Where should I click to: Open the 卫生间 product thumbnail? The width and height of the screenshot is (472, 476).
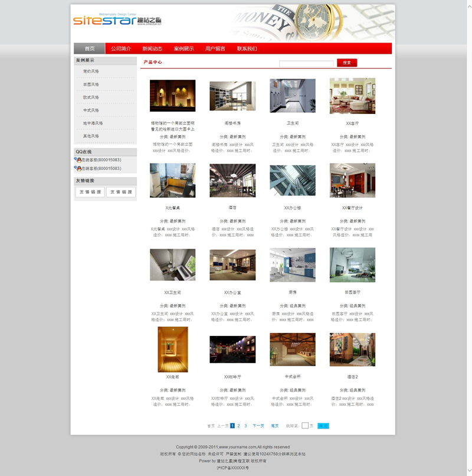[x=293, y=96]
